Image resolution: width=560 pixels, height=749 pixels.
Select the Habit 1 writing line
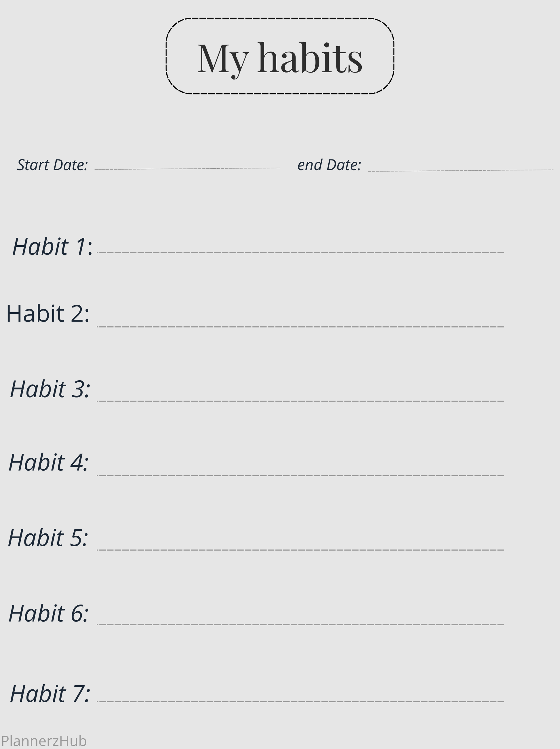tap(300, 252)
